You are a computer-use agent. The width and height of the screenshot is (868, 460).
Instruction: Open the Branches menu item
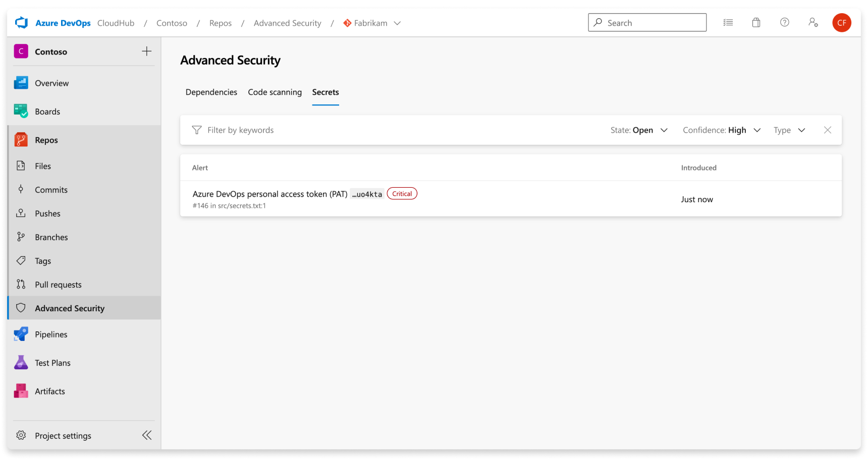click(84, 237)
